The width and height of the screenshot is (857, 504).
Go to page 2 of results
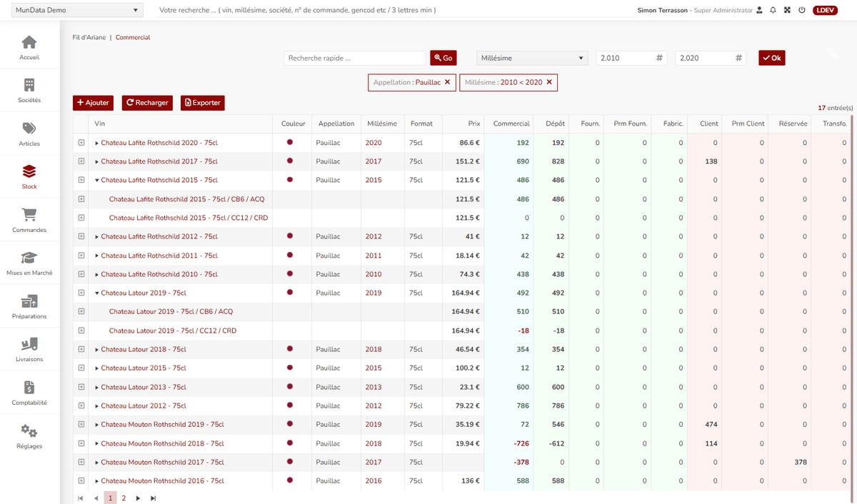[124, 498]
